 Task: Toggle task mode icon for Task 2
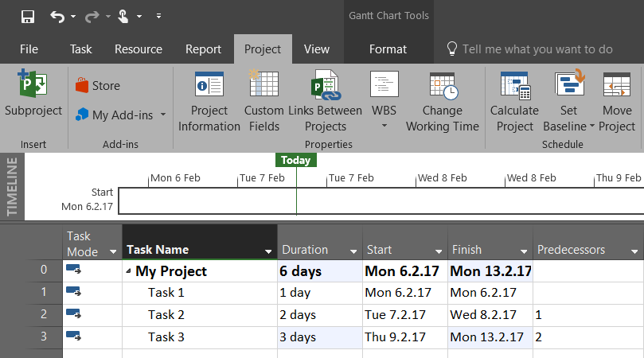pyautogui.click(x=73, y=314)
